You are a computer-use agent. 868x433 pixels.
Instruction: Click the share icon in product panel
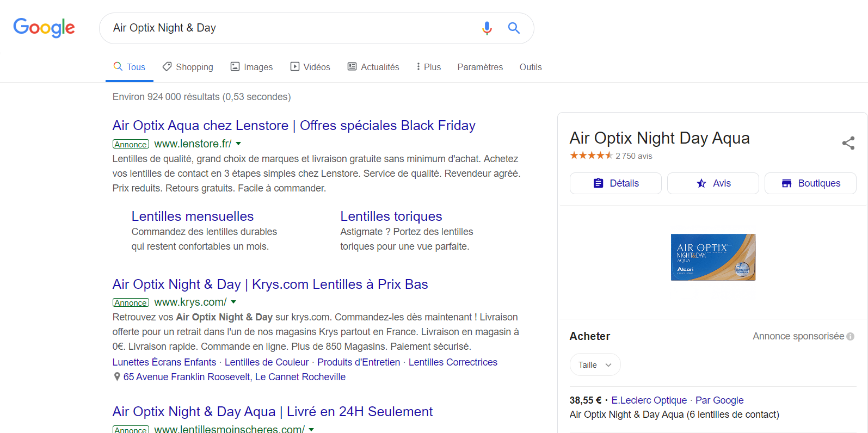[x=848, y=143]
